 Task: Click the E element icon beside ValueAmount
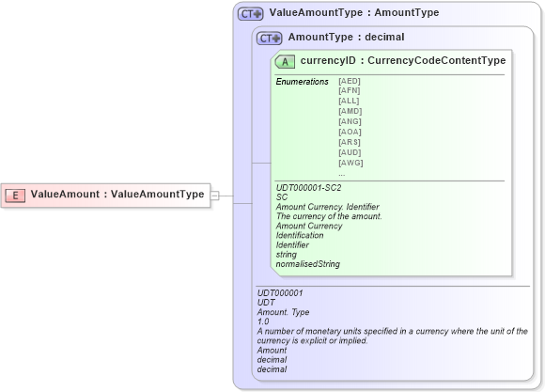point(15,196)
